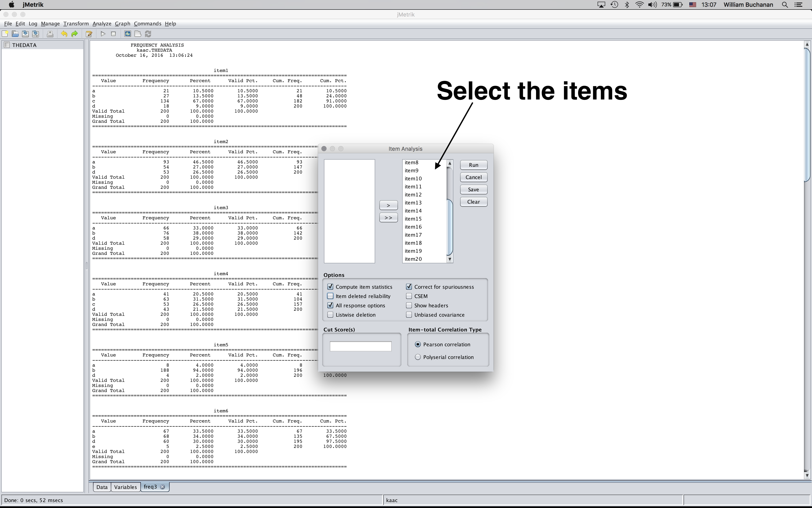This screenshot has width=812, height=508.
Task: Click the item list scroll up arrow
Action: point(450,163)
